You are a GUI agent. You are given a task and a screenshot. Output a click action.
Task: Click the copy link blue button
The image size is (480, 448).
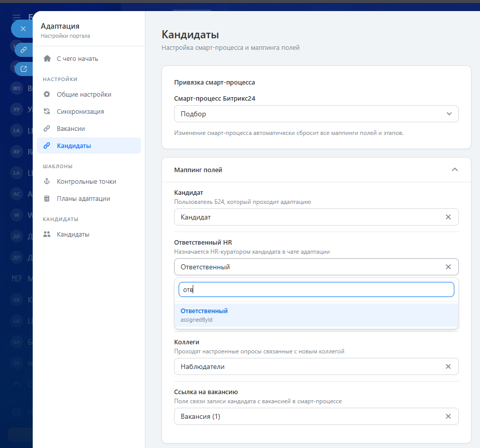pyautogui.click(x=23, y=50)
